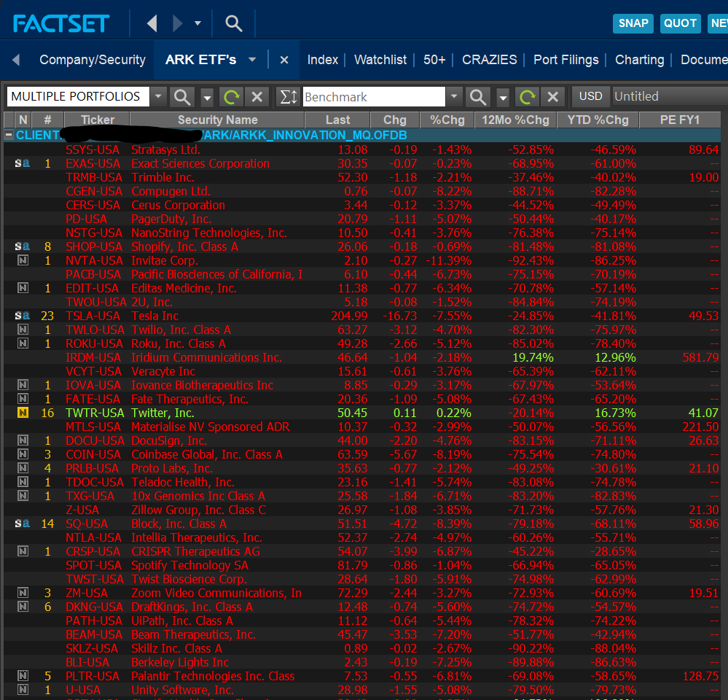The image size is (728, 700).
Task: Open the dropdown beside the benchmark lookup magnifier
Action: [503, 97]
